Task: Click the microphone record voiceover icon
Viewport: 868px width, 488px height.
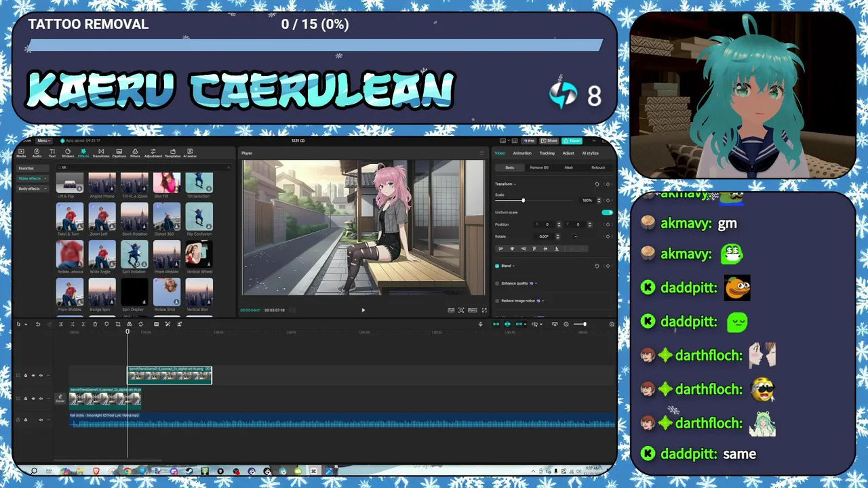Action: point(480,324)
